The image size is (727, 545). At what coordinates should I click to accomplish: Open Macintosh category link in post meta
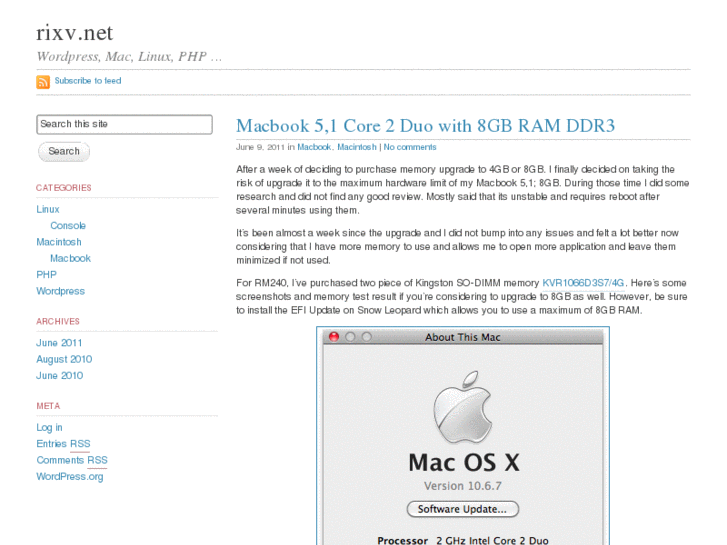[357, 147]
